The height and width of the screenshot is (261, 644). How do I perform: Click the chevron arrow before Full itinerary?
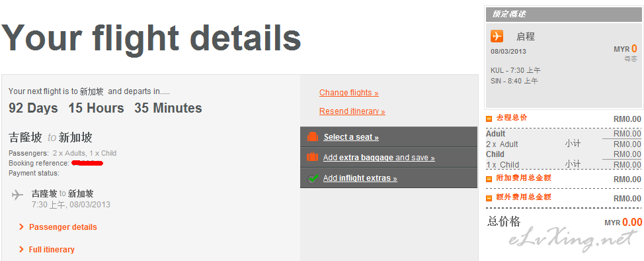(x=21, y=250)
